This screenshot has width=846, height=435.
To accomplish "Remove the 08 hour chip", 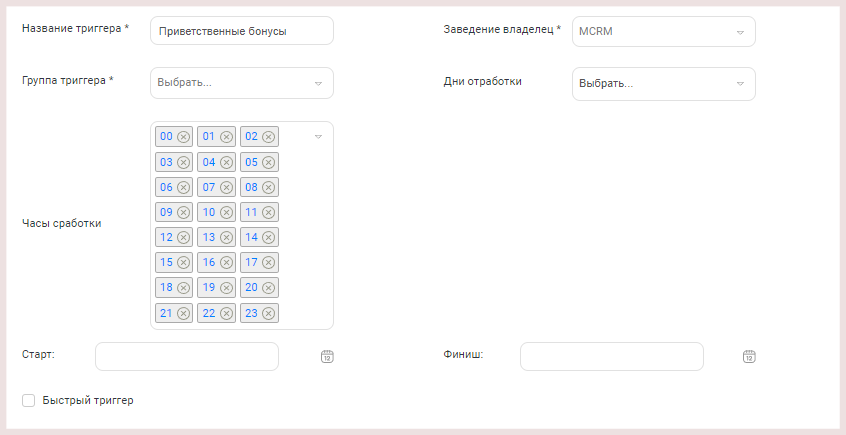I will [x=269, y=187].
